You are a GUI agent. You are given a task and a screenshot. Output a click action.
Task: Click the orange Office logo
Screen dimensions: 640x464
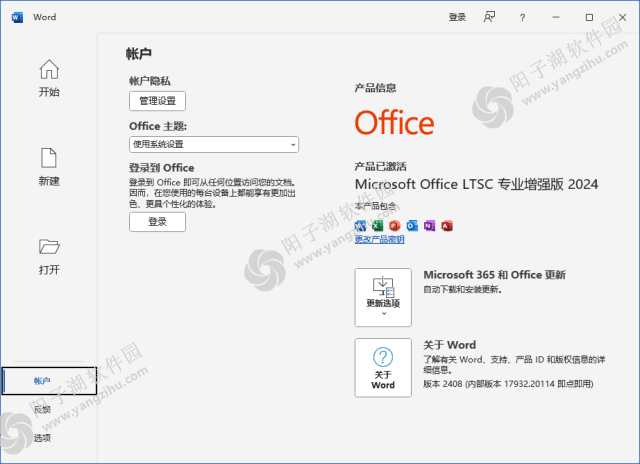point(394,122)
